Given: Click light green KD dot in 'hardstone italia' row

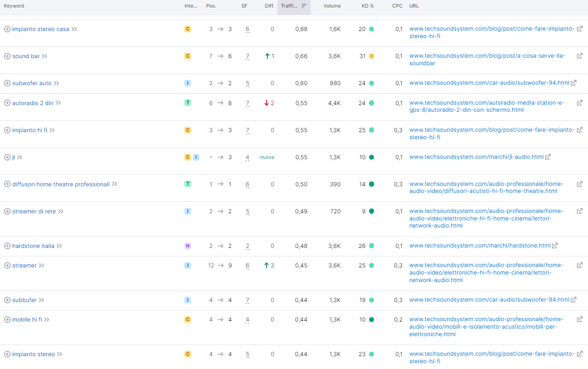Looking at the screenshot, I should [371, 246].
